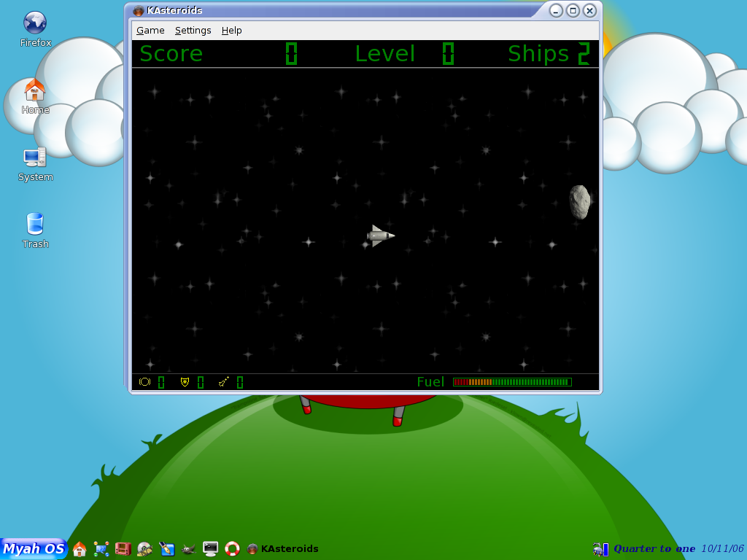Launch GIMP from the taskbar
This screenshot has width=747, height=560.
[x=189, y=549]
